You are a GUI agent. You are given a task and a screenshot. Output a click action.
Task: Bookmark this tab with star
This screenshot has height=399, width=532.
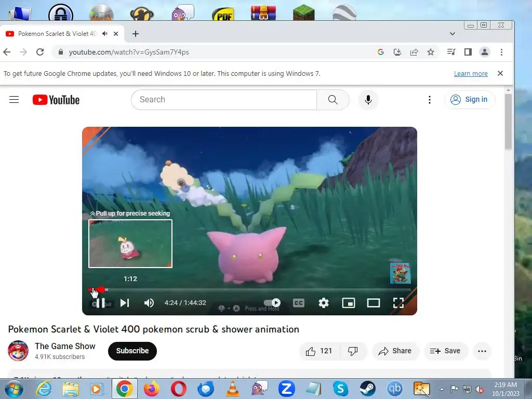pos(431,52)
